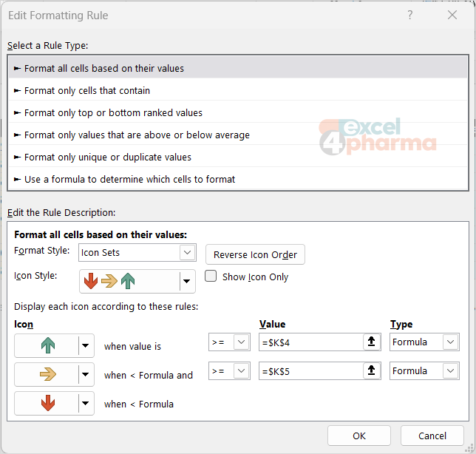Open the green up arrow icon picker
The width and height of the screenshot is (476, 454).
point(55,345)
